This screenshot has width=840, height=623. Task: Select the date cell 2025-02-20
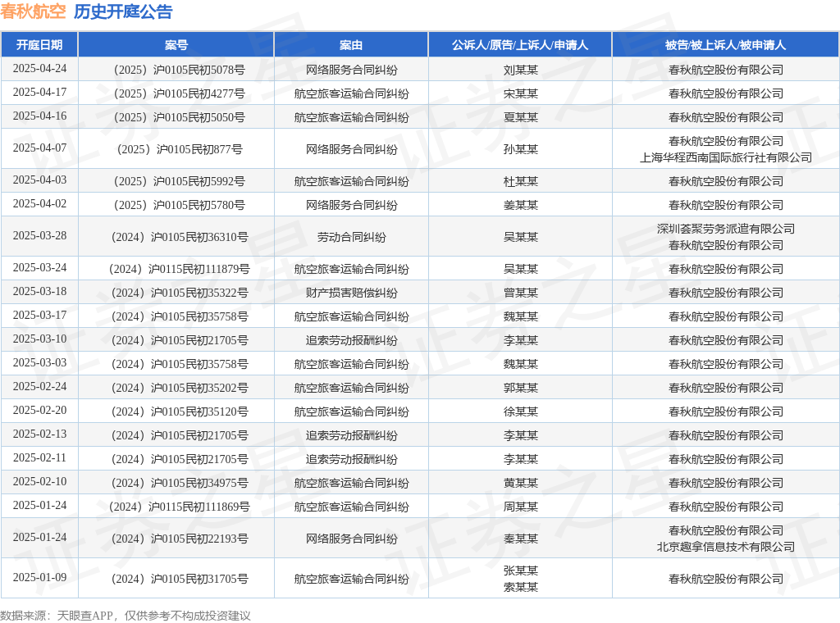click(39, 410)
